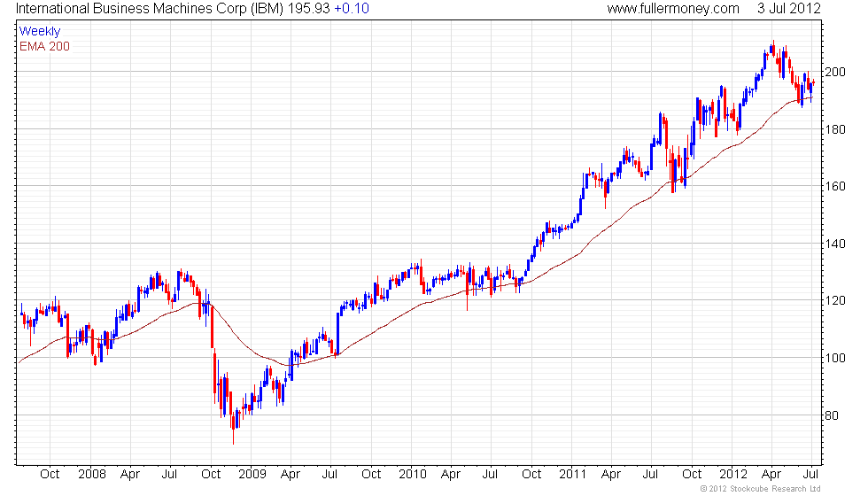Screen dimensions: 868x496
Task: Open the www.fullermoney.com site label
Action: 672,9
